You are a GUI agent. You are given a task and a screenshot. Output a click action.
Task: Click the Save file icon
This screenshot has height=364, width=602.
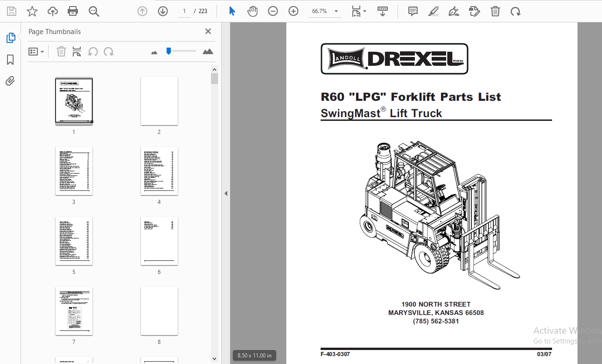[12, 11]
